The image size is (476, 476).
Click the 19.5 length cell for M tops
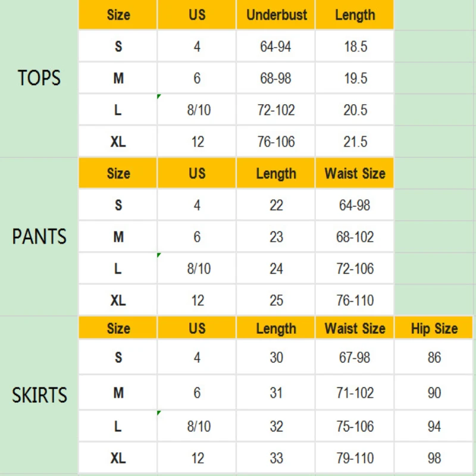(x=355, y=79)
